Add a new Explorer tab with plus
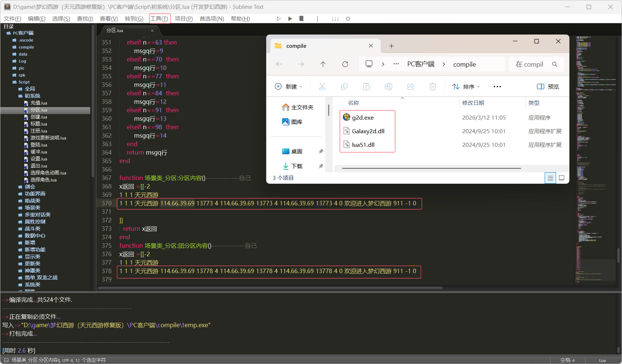This screenshot has height=364, width=622. pos(391,46)
